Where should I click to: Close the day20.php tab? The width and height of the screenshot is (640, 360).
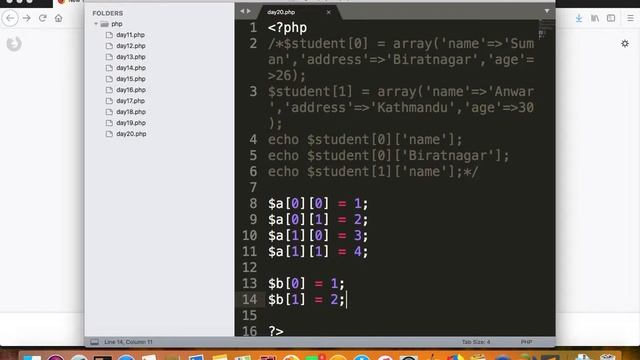(x=329, y=12)
